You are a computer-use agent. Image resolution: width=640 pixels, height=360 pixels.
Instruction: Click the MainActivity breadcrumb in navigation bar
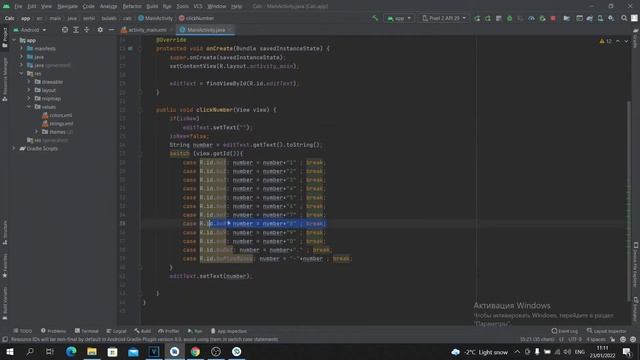156,18
